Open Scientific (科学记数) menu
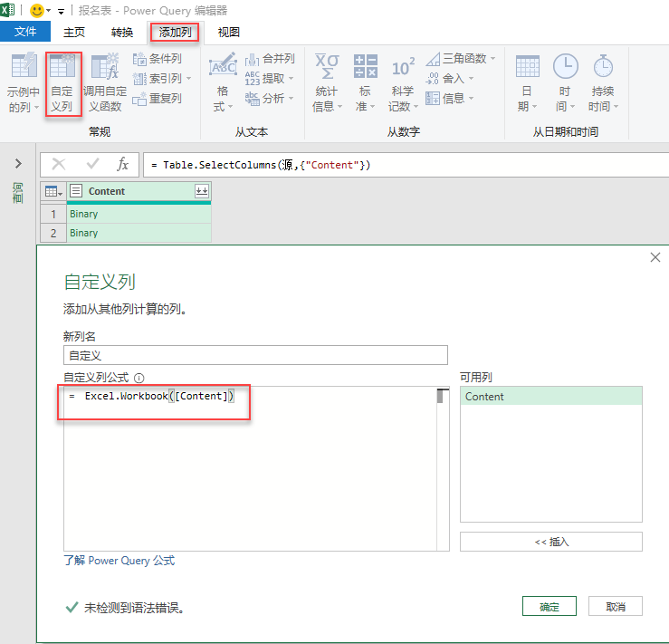The height and width of the screenshot is (644, 669). point(403,82)
